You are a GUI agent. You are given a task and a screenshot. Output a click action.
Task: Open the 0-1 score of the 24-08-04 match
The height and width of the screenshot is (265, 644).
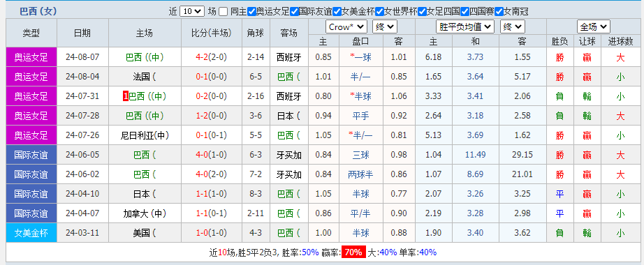202,76
